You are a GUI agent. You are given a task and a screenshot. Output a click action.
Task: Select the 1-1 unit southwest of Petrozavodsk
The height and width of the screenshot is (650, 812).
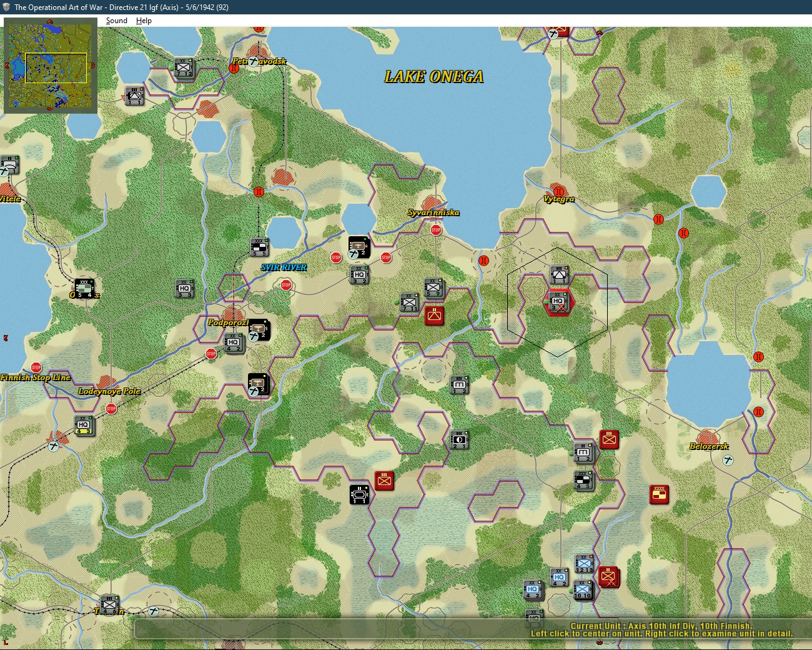click(x=134, y=96)
